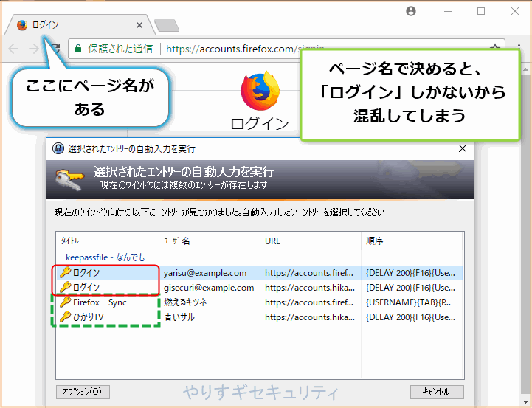Click the 燃えるキツネ username cell
Viewport: 532px width, 408px height.
(185, 302)
